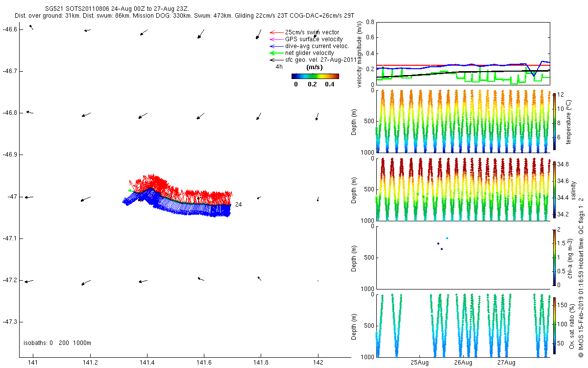The width and height of the screenshot is (588, 368).
Task: Click the 'isobaths: 0 200 1000m' note
Action: point(57,342)
